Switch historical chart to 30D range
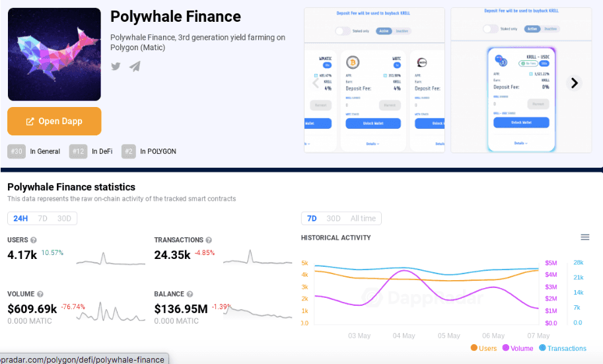603x364 pixels. point(334,219)
